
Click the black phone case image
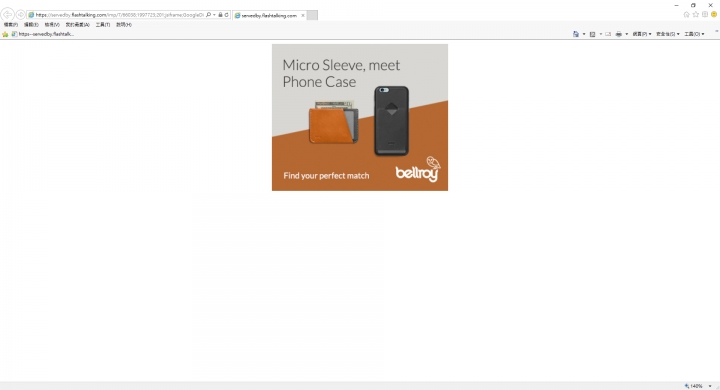(x=391, y=121)
